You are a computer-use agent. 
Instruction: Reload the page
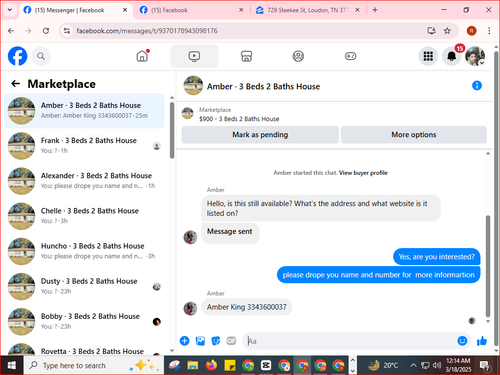46,31
